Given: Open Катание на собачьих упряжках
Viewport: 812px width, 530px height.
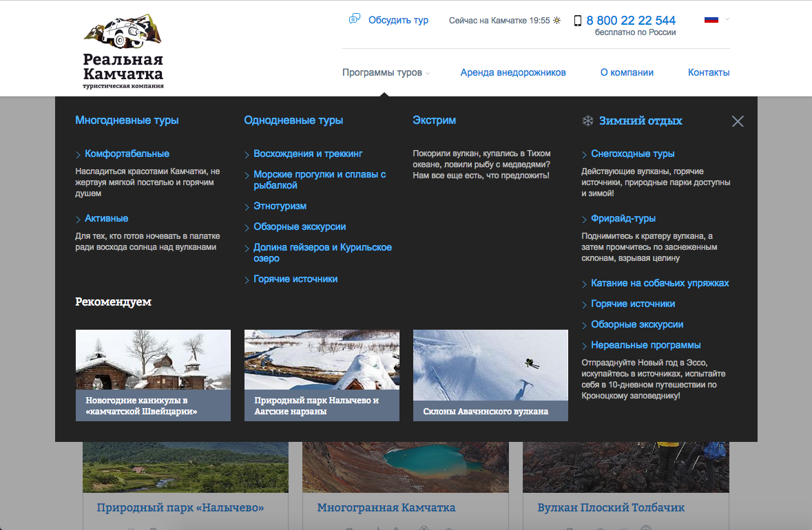Looking at the screenshot, I should click(660, 283).
